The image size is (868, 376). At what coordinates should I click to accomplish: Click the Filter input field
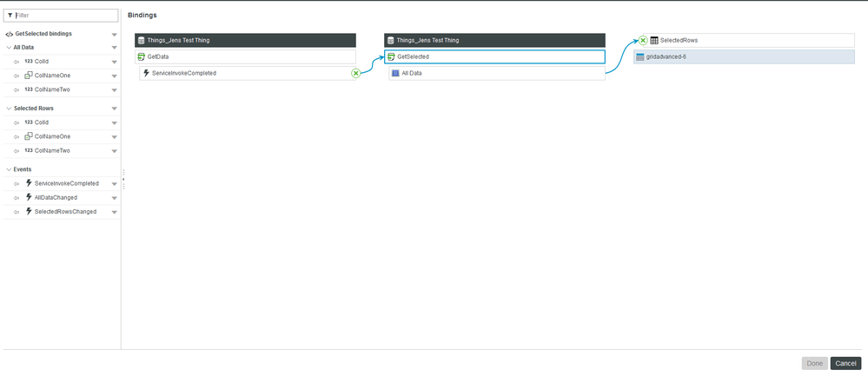tap(61, 16)
